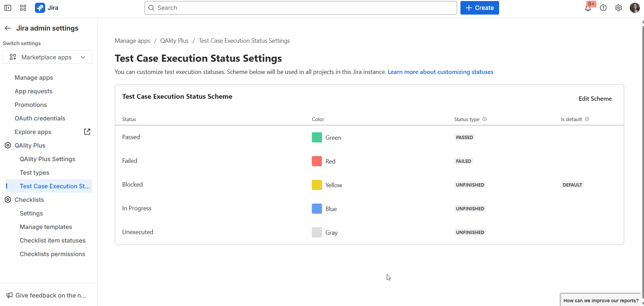
Task: Select Test Case Execution St... sidebar item
Action: (x=49, y=186)
